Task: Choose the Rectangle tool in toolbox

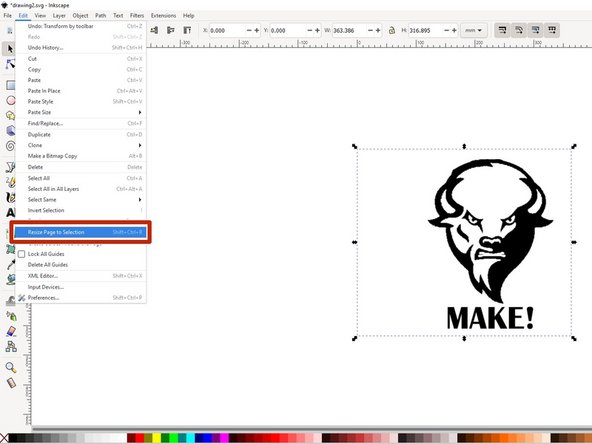Action: (x=11, y=85)
